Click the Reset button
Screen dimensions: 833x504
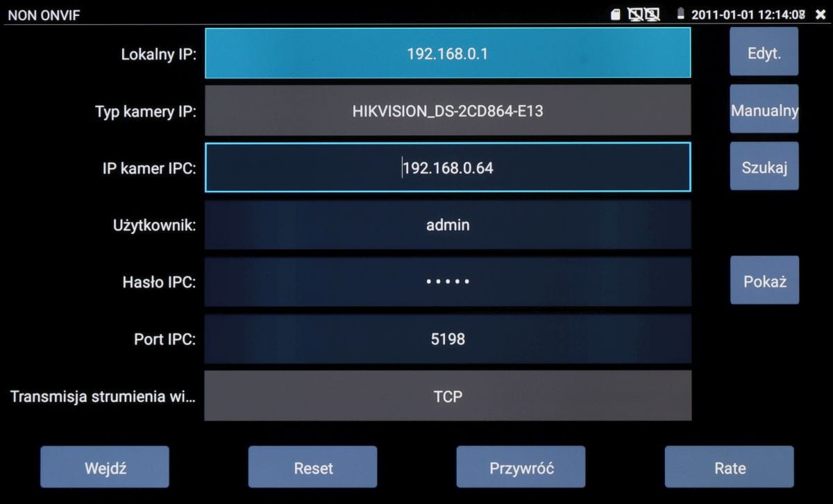point(313,467)
